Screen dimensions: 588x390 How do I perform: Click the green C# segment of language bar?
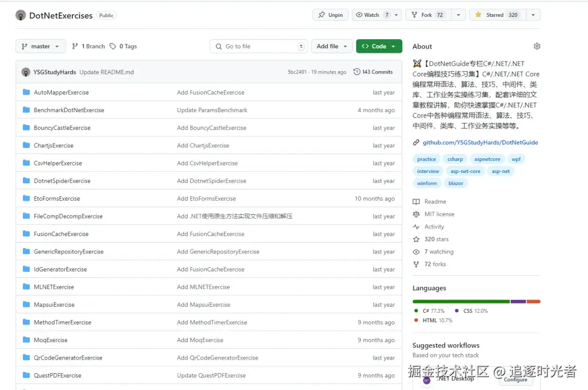pos(461,301)
